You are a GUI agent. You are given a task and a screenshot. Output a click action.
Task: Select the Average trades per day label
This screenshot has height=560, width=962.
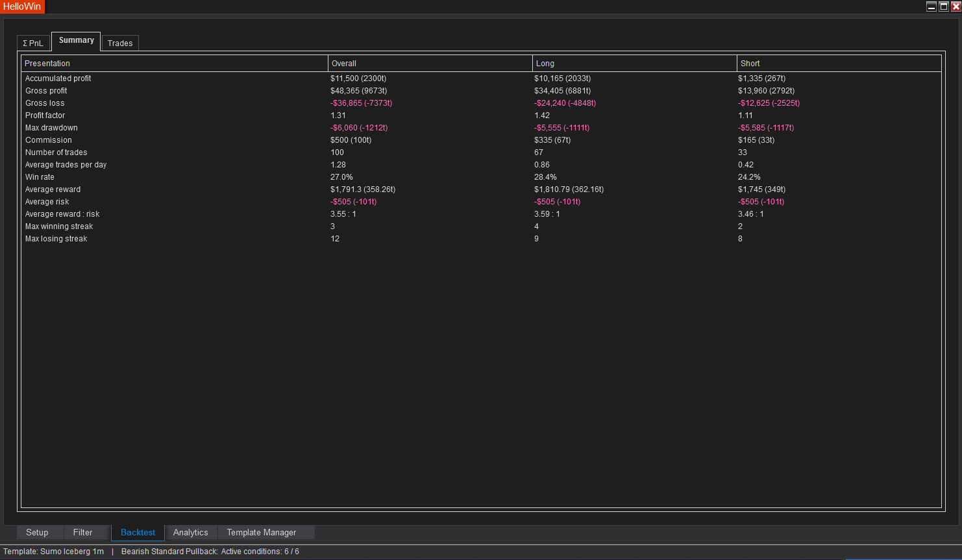(66, 165)
